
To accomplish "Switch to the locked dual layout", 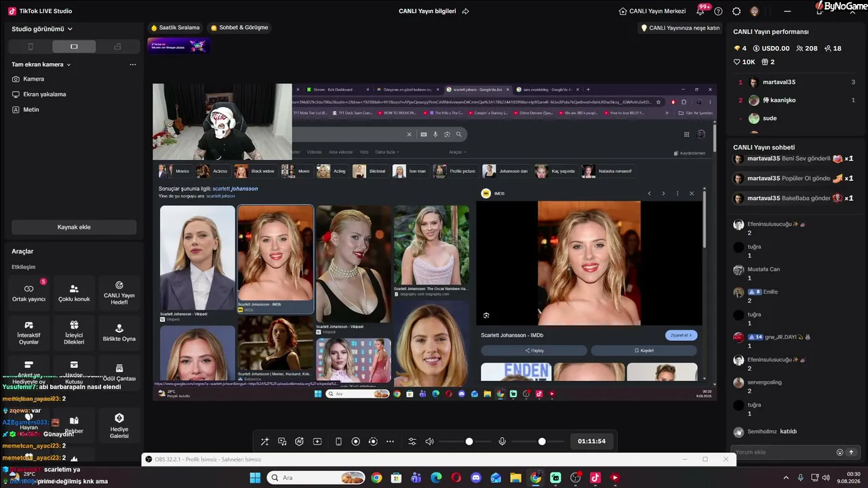I will click(117, 47).
